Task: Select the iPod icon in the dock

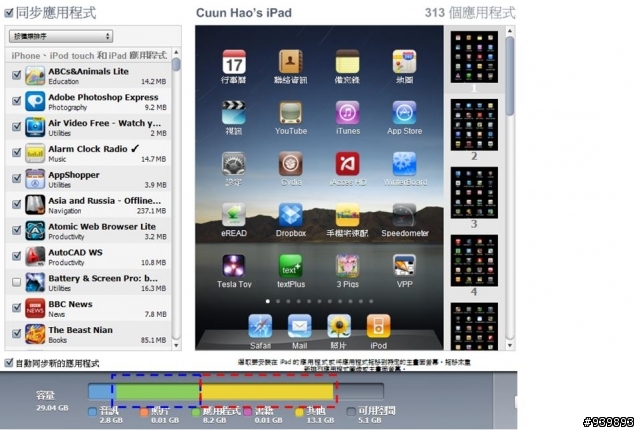Action: pos(378,326)
